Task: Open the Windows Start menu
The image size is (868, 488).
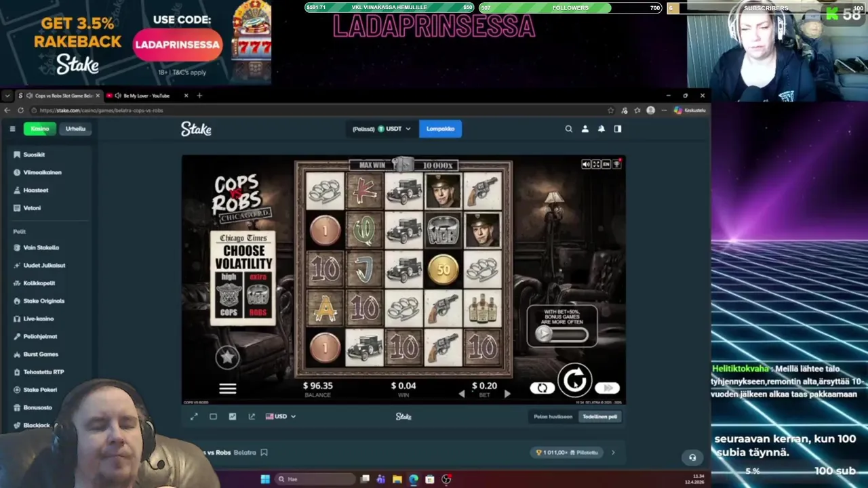Action: tap(265, 479)
